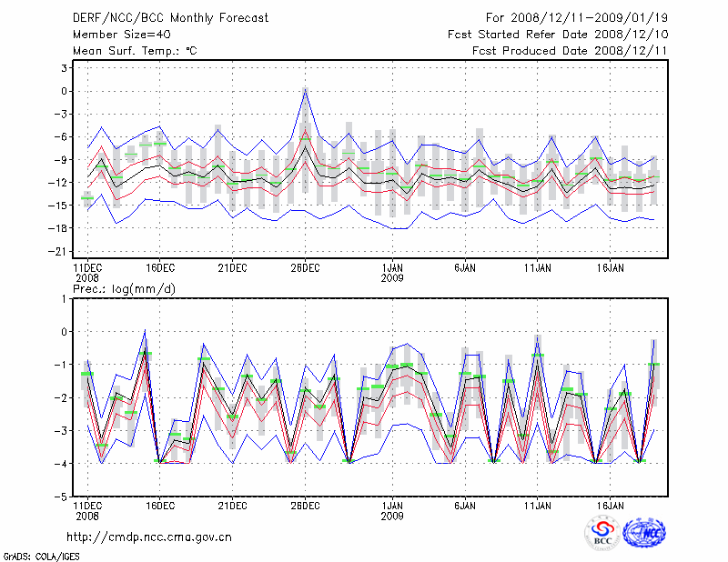Select the Mean Surf. Temp. label
728x562 pixels.
tap(134, 51)
